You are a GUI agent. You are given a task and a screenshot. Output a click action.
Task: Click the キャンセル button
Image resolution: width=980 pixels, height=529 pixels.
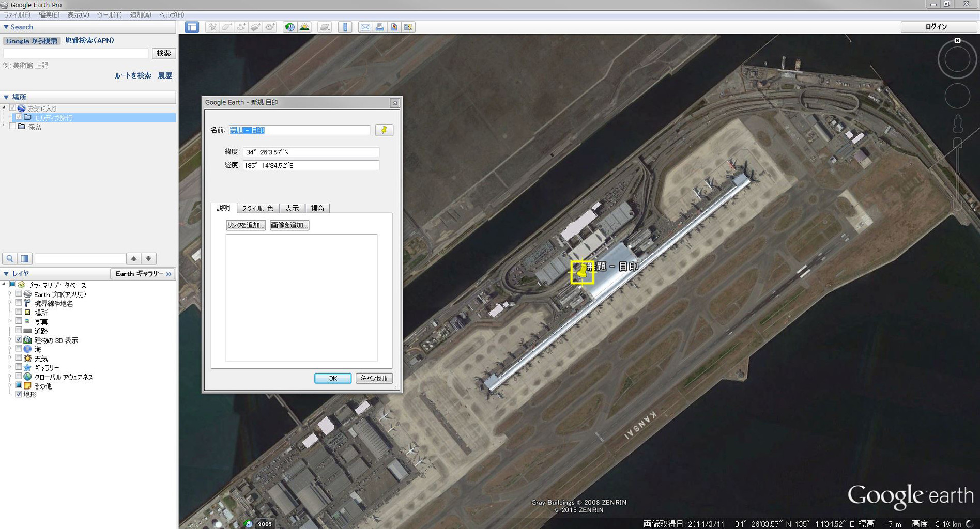pyautogui.click(x=374, y=378)
